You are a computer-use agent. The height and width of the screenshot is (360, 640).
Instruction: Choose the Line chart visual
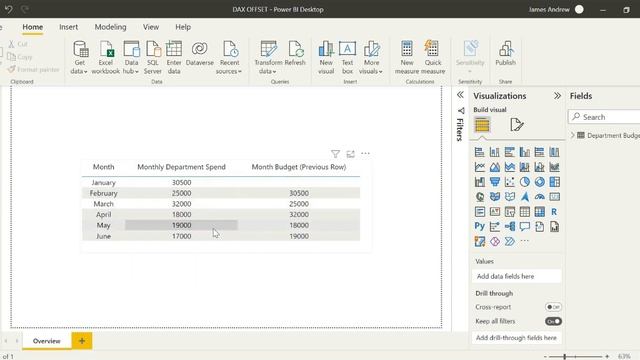click(x=480, y=167)
